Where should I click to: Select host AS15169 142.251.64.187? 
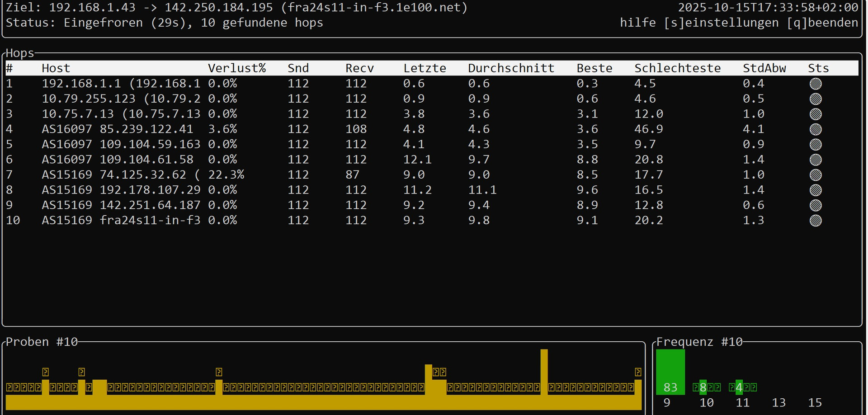121,205
